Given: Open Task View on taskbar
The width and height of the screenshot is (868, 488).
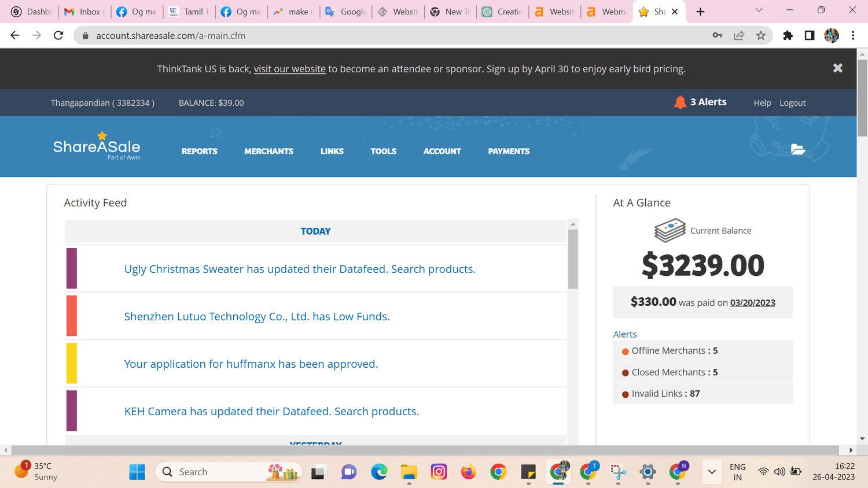Looking at the screenshot, I should point(319,472).
